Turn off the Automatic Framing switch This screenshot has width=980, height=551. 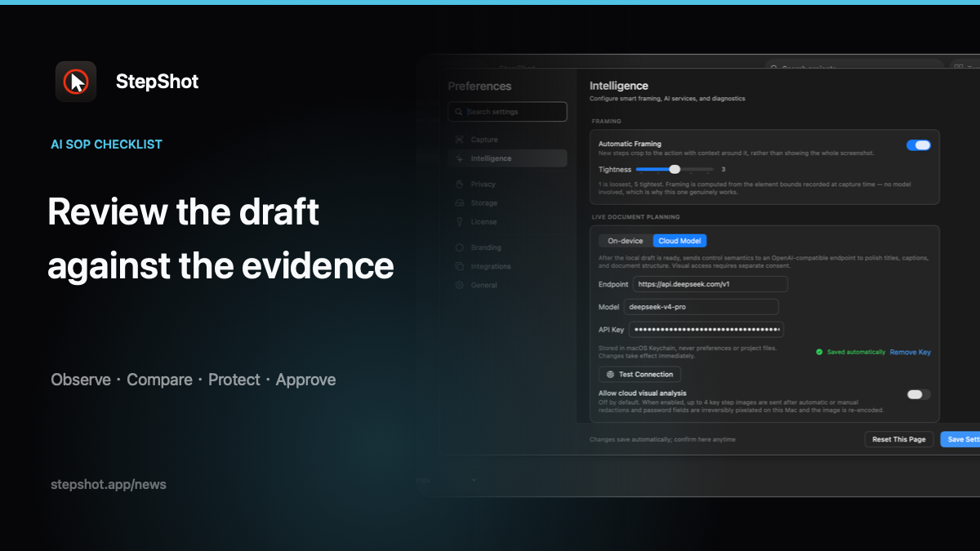tap(918, 145)
